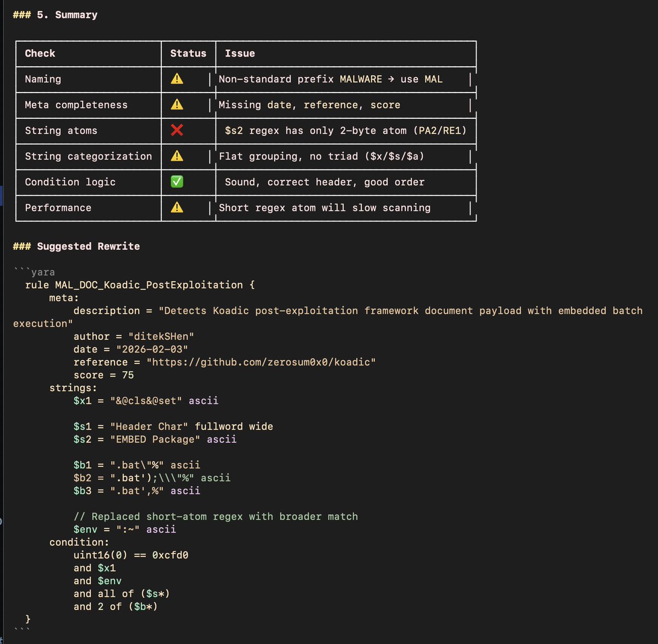The width and height of the screenshot is (658, 644).
Task: Click the 'uint16(0) == 0xcfd0' condition line
Action: click(131, 555)
